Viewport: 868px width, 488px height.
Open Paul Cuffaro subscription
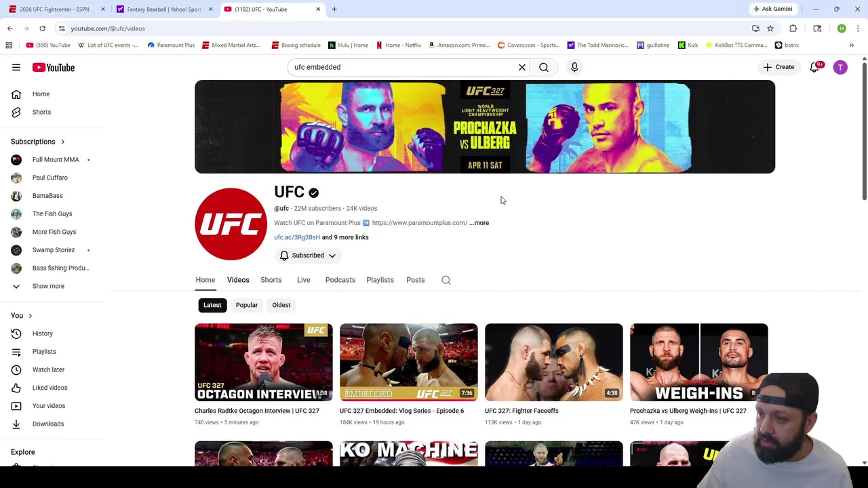point(52,178)
